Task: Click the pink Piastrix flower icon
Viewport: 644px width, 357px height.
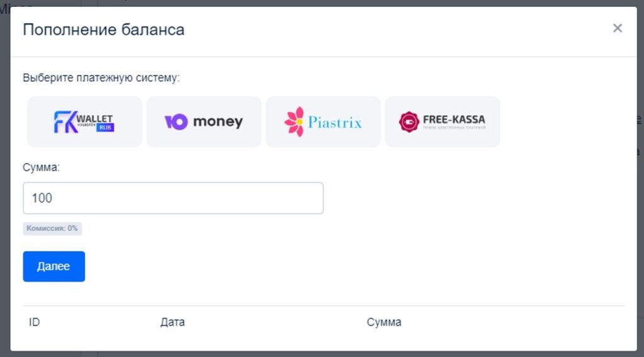Action: coord(294,122)
